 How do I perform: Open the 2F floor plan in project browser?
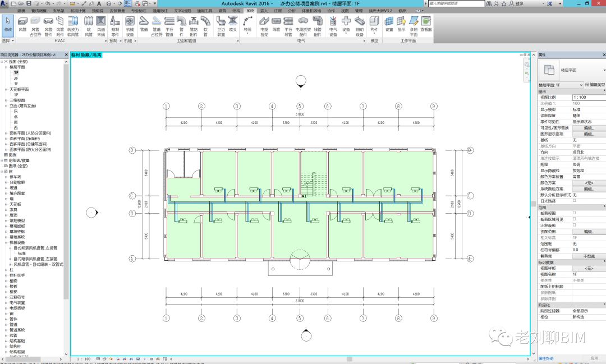click(x=16, y=78)
